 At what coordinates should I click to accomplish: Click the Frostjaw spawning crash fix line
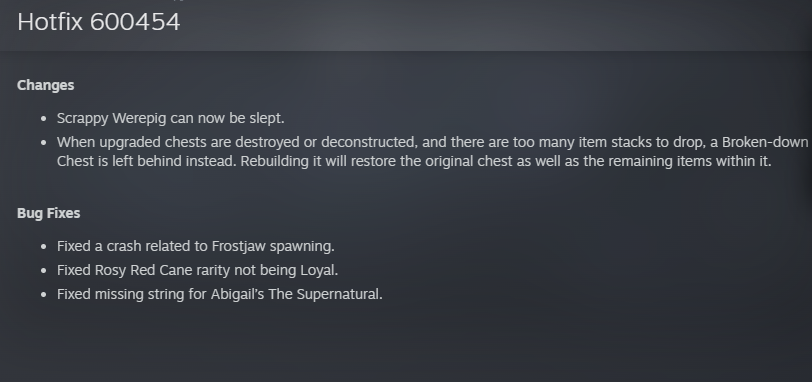pyautogui.click(x=196, y=246)
